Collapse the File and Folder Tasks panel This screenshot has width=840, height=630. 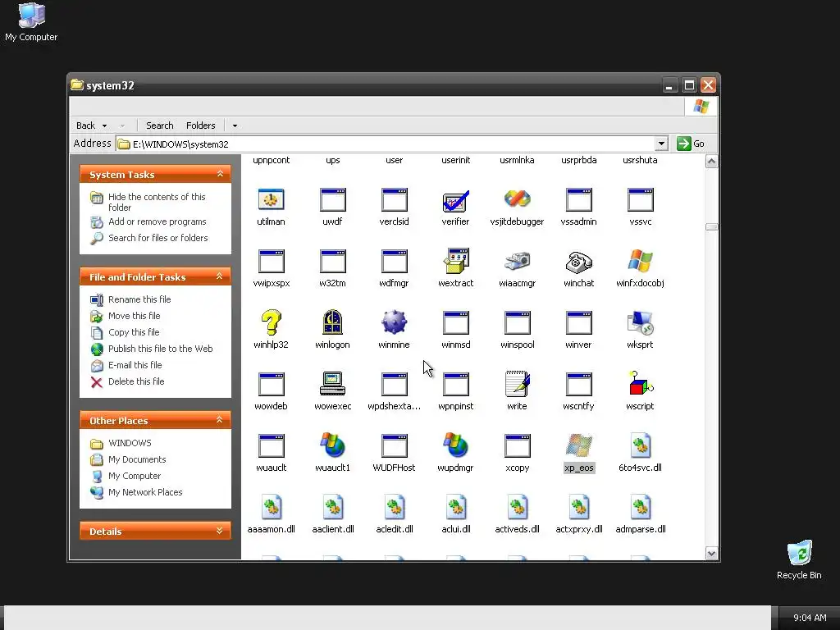coord(220,276)
